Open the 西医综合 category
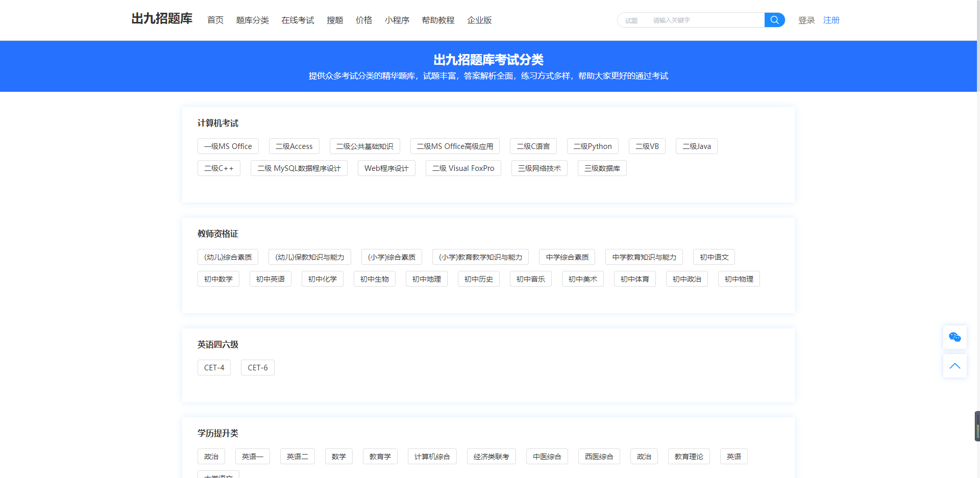 (x=599, y=457)
